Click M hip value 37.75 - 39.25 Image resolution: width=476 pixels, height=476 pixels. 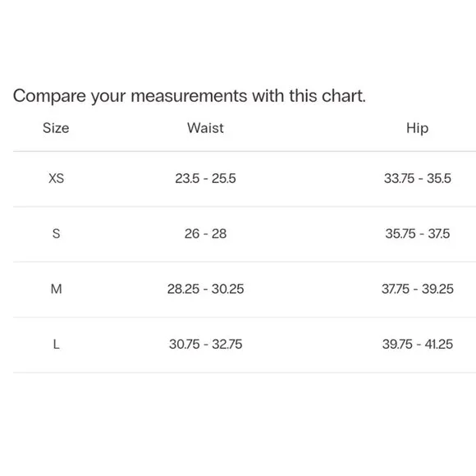[418, 289]
